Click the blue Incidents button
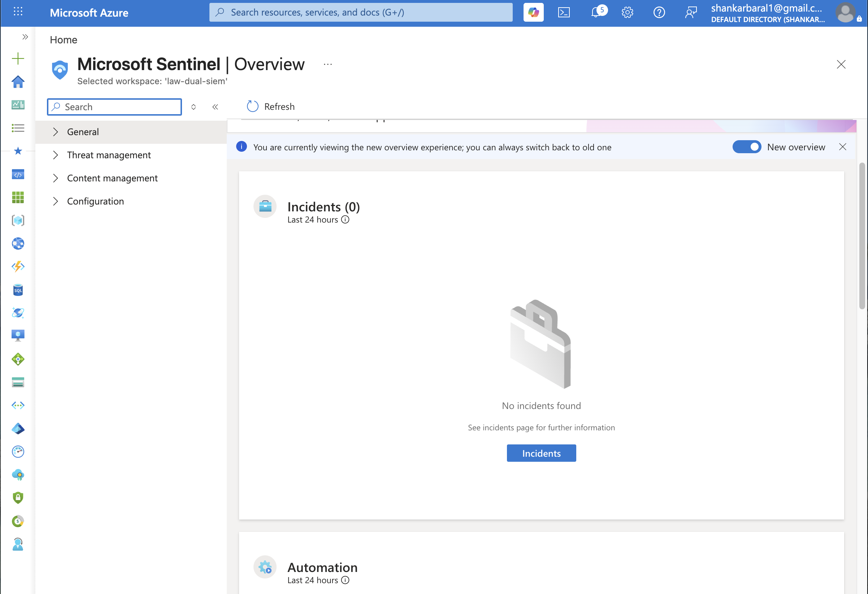 pyautogui.click(x=541, y=453)
